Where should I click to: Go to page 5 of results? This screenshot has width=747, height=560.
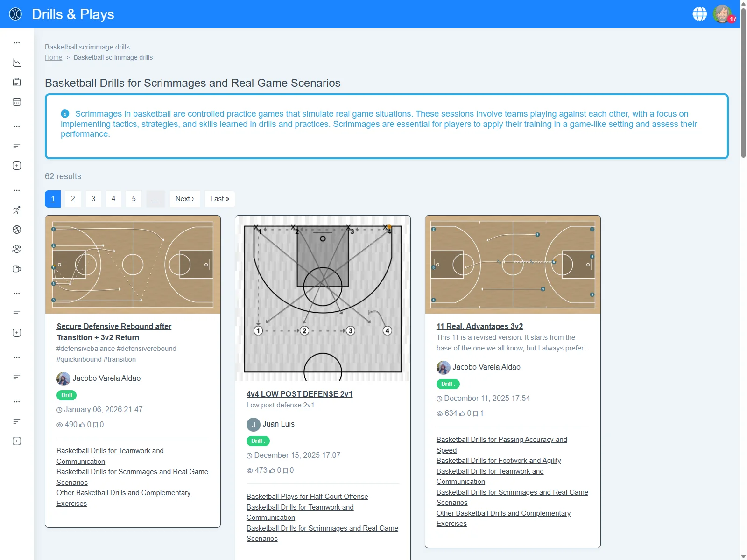tap(134, 199)
